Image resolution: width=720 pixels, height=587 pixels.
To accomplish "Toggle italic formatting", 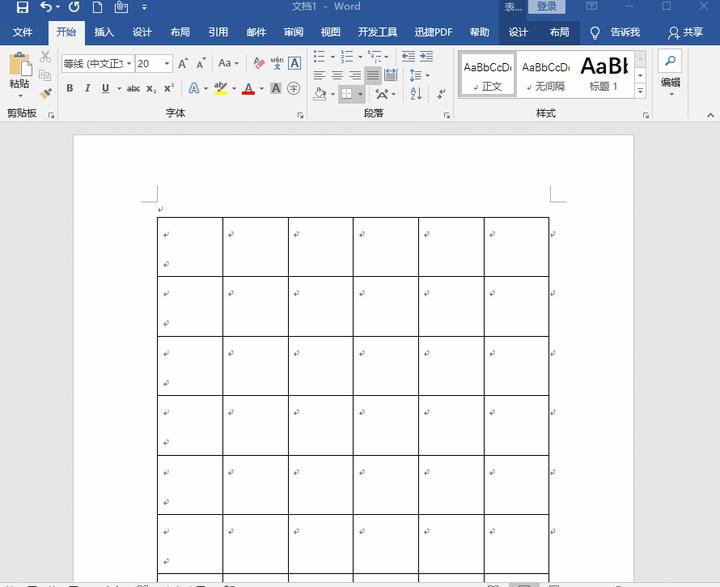I will [87, 88].
